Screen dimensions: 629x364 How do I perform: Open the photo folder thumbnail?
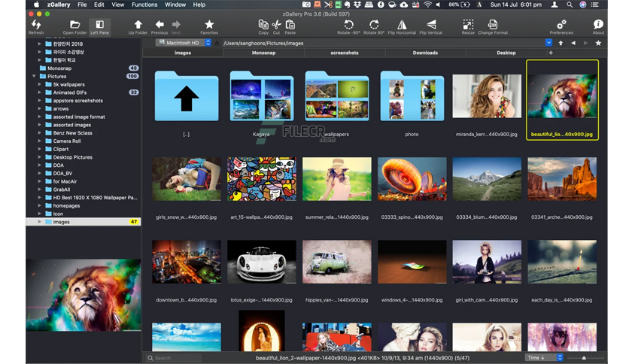coord(412,96)
